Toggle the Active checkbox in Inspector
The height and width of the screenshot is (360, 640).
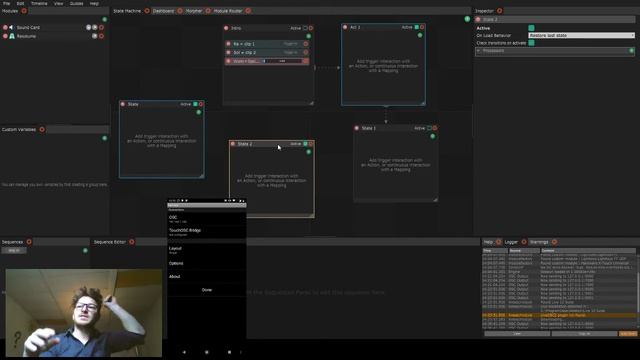click(531, 28)
